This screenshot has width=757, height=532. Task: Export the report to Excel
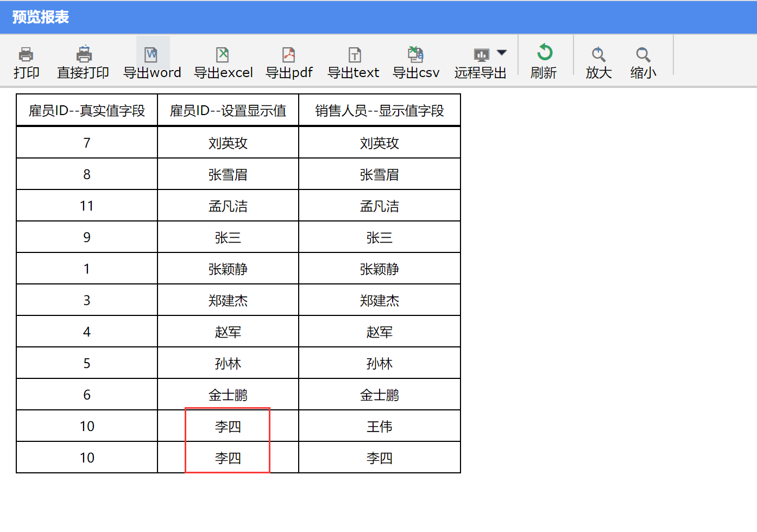(x=223, y=55)
